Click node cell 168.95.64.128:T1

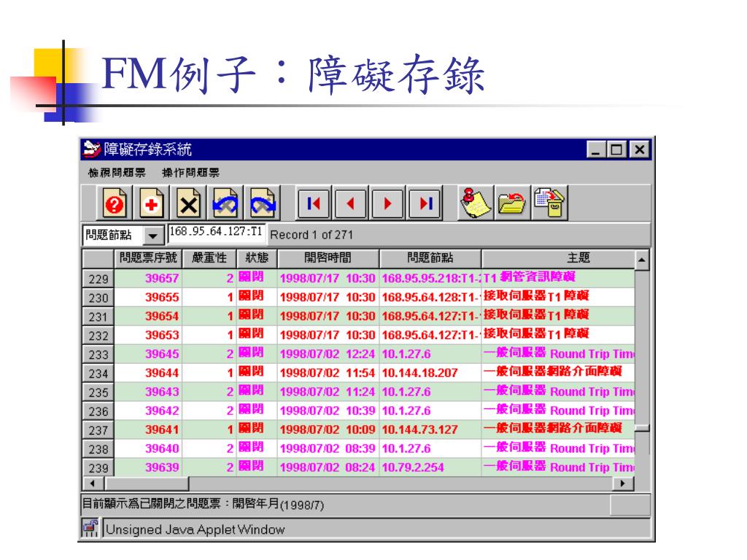click(430, 297)
